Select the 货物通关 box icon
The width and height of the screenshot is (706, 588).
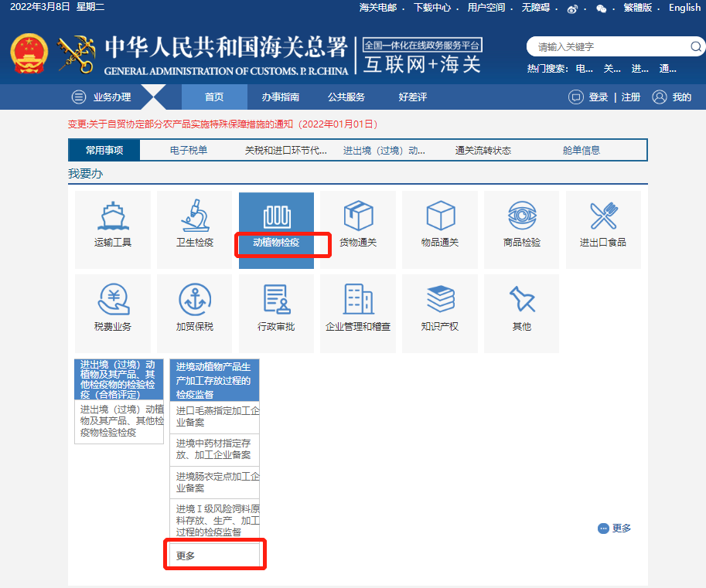pos(358,216)
